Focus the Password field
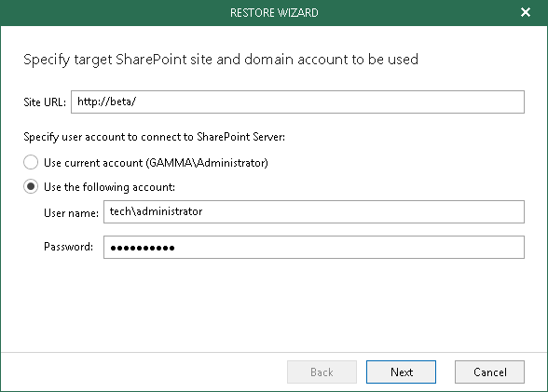 click(x=314, y=247)
